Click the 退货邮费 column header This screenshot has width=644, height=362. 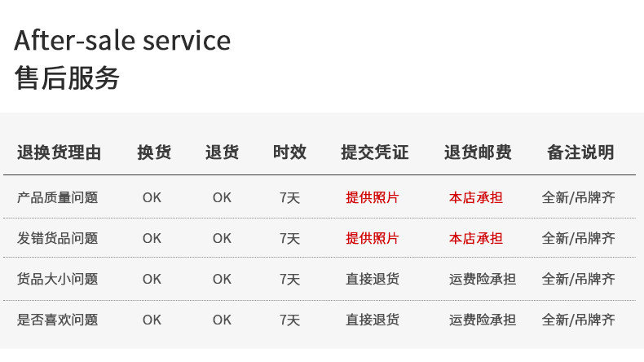point(478,152)
